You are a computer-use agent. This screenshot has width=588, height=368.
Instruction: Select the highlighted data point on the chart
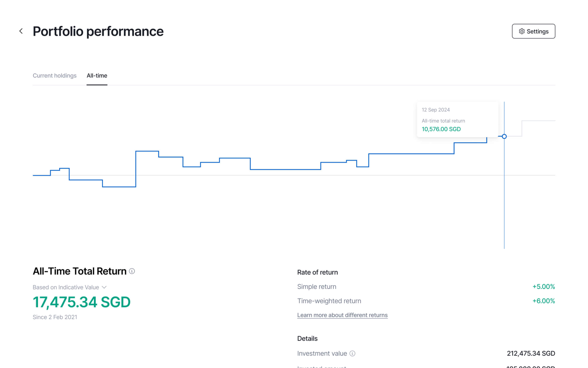(x=504, y=137)
